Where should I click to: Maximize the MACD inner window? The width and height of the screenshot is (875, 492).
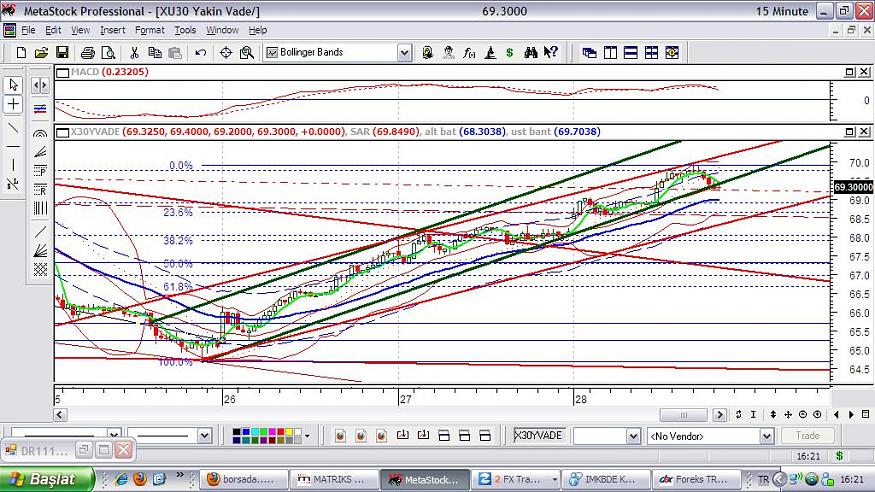(x=849, y=71)
